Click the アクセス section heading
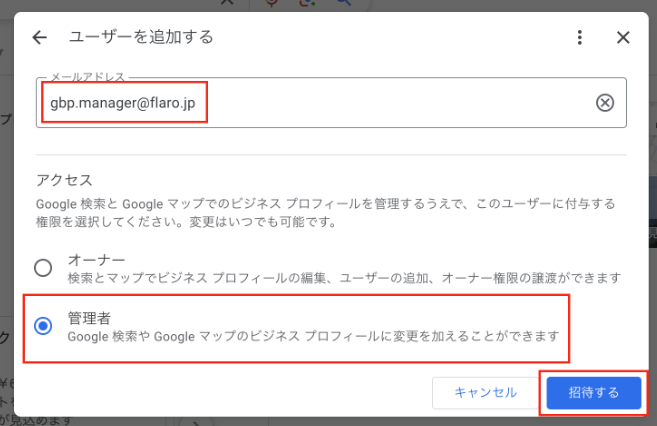The height and width of the screenshot is (426, 657). point(64,180)
